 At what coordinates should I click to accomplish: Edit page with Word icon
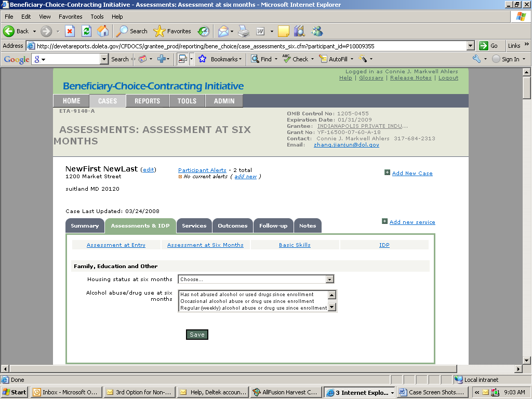(x=260, y=31)
